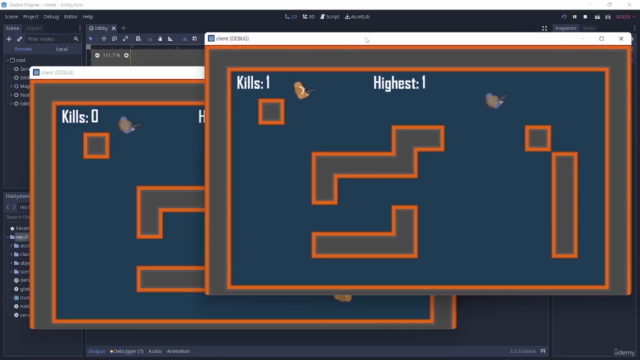Viewport: 640px width, 360px height.
Task: Open the Scene menu
Action: click(11, 17)
